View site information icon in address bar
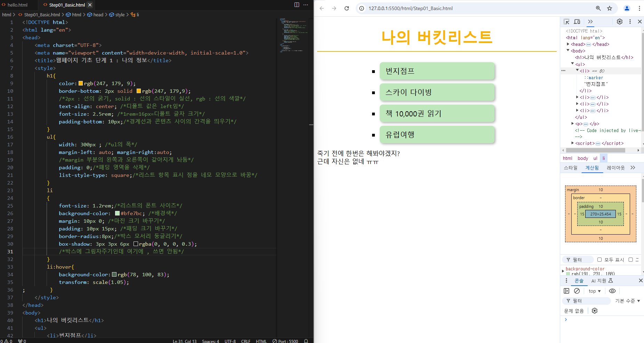644x343 pixels. tap(362, 8)
